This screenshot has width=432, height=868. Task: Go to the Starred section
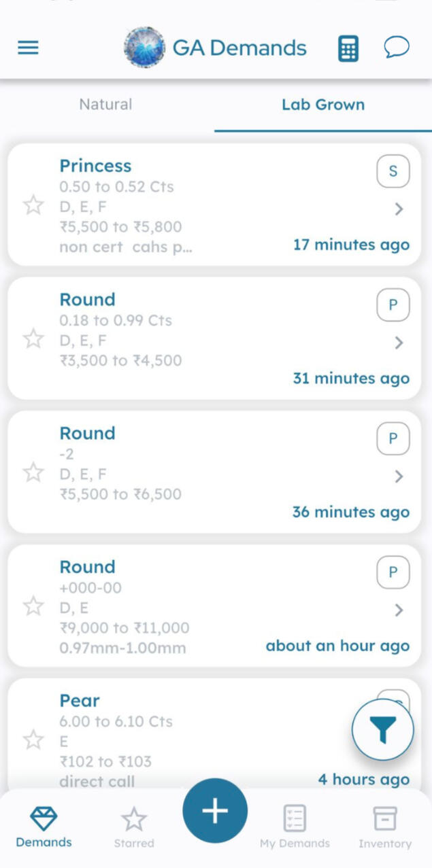(x=134, y=827)
